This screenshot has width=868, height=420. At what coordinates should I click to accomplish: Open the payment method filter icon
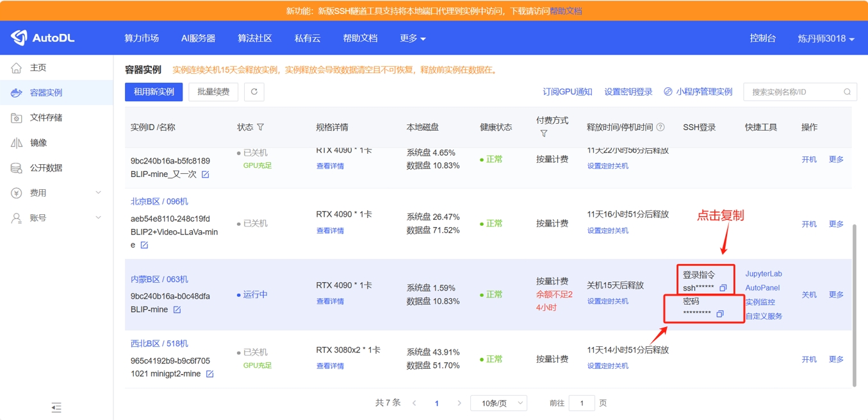[x=543, y=134]
